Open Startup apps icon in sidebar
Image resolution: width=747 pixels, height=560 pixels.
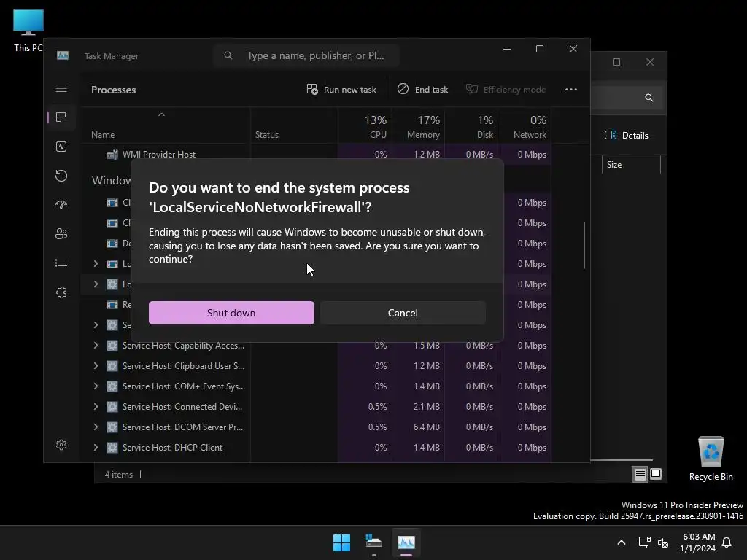click(61, 205)
